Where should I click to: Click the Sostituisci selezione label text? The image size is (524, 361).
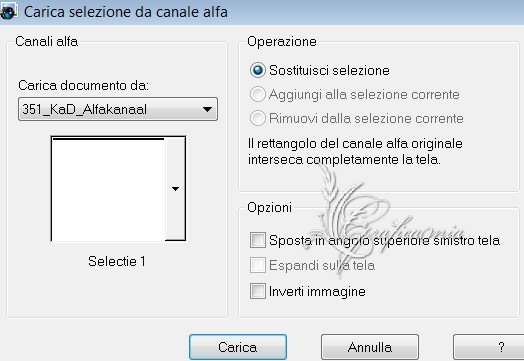click(x=329, y=71)
